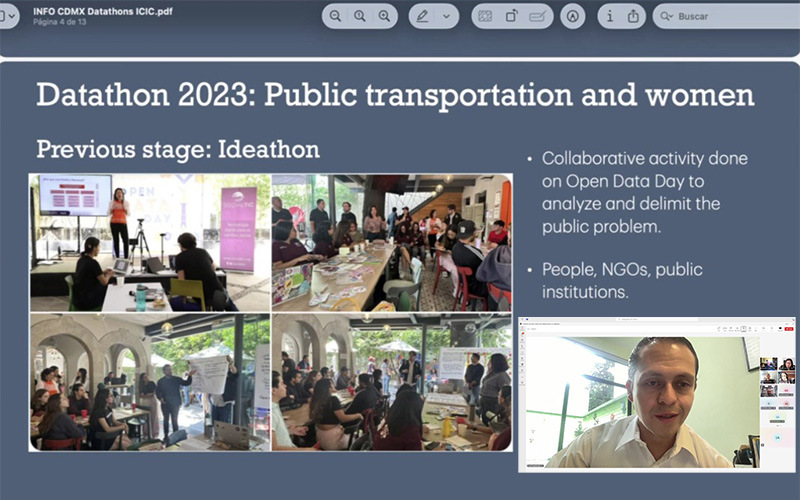This screenshot has width=800, height=500.
Task: Select the top-left presenter photo on the slide
Action: [x=149, y=243]
